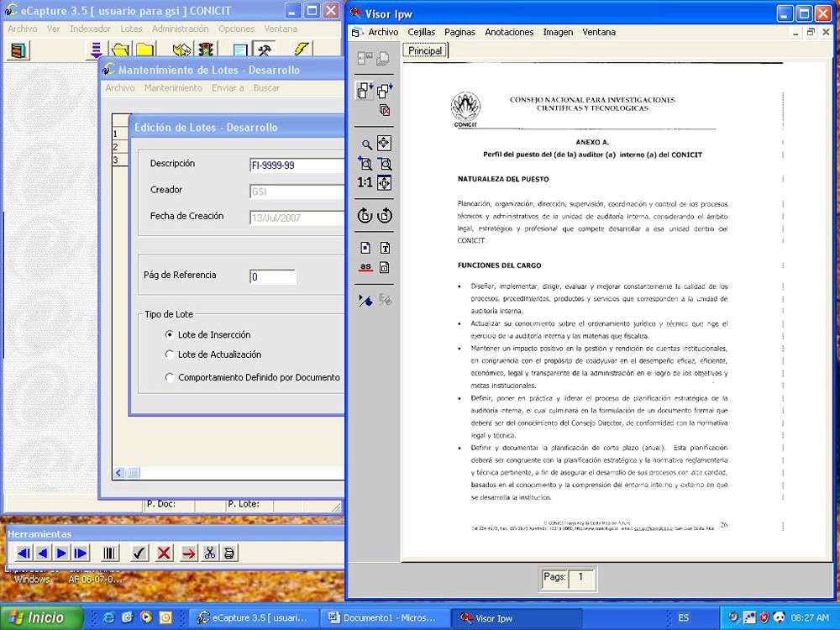The width and height of the screenshot is (840, 630).
Task: Click the magnifying glass zoom tool
Action: (x=366, y=144)
